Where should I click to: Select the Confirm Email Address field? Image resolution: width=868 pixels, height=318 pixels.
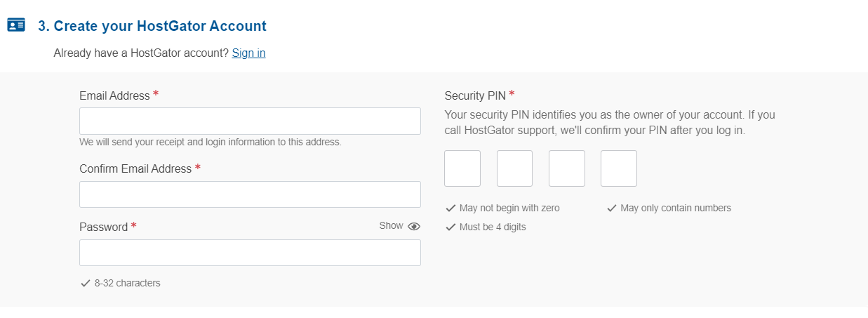pyautogui.click(x=250, y=194)
